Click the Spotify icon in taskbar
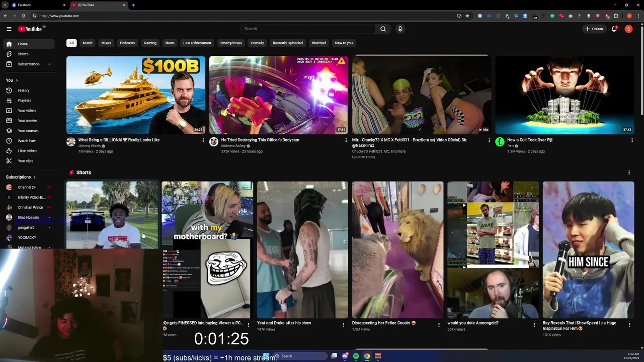Screen dimensions: 644x362 click(x=356, y=356)
